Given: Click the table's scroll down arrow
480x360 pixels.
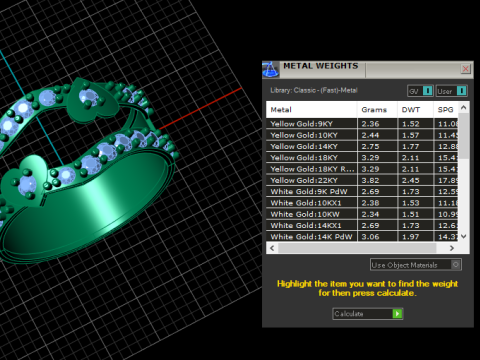Looking at the screenshot, I should click(x=464, y=236).
